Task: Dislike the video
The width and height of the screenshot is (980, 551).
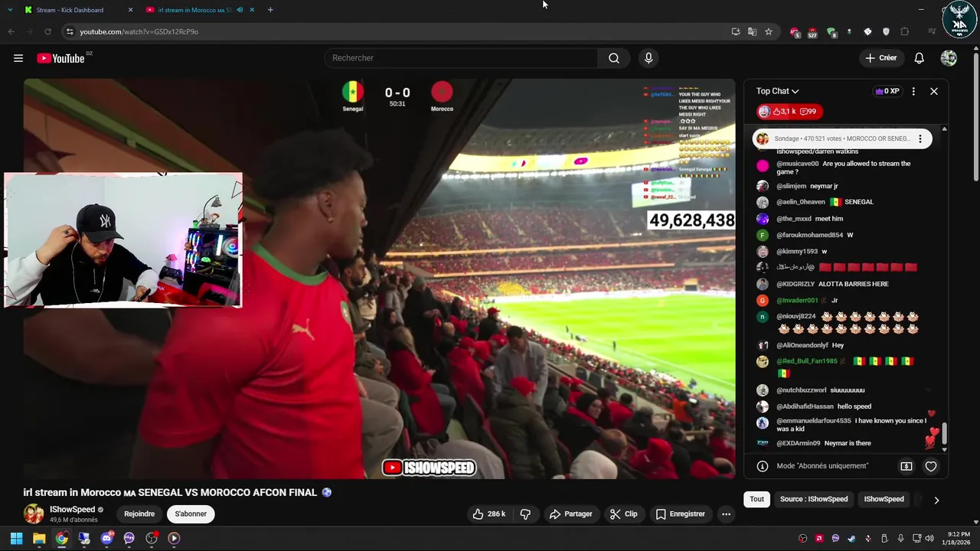Action: (525, 514)
